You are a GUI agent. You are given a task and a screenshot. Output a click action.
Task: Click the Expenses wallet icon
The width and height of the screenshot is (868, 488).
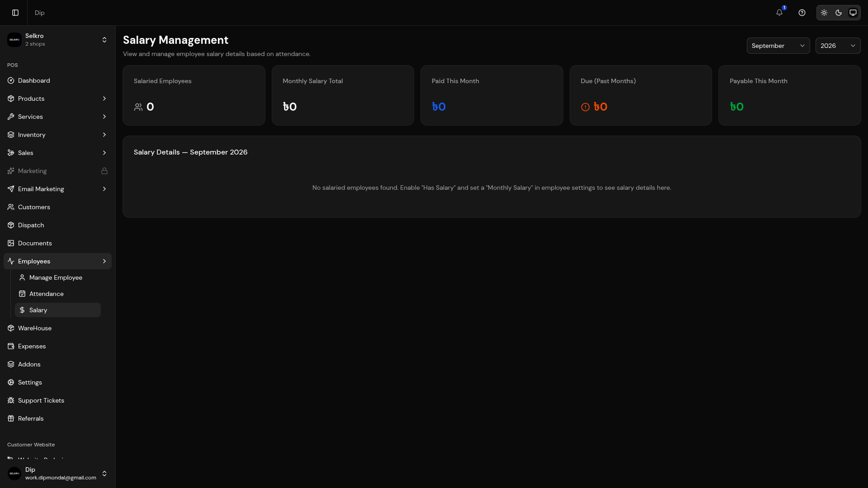11,346
